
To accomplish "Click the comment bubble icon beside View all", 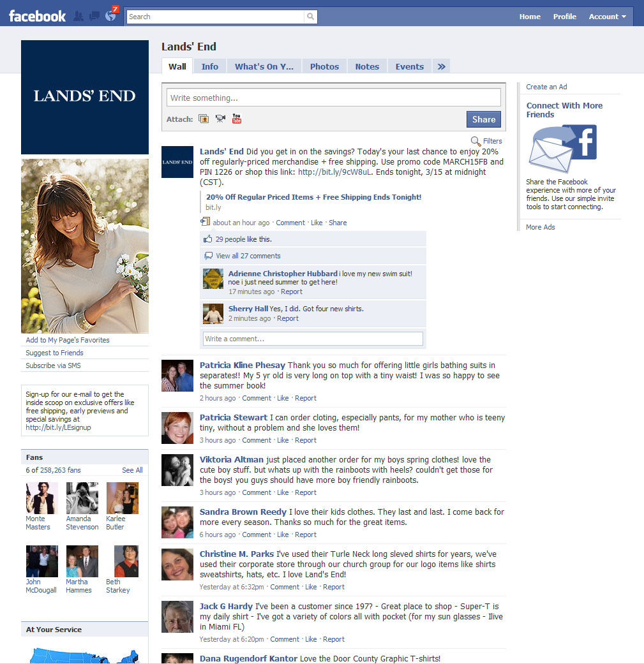I will (x=209, y=256).
